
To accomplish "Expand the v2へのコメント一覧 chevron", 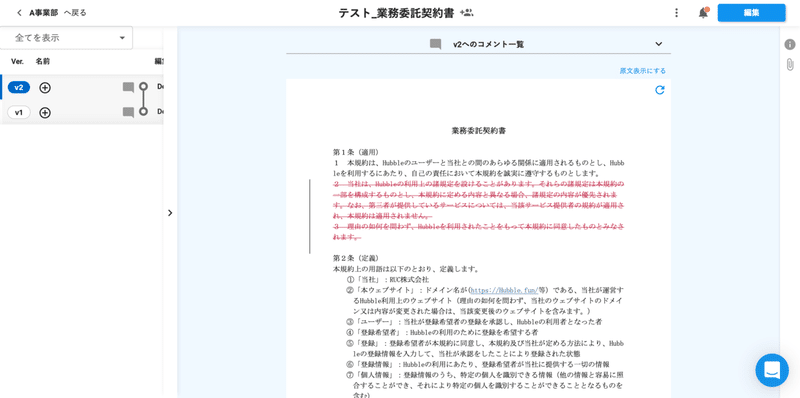I will tap(659, 44).
